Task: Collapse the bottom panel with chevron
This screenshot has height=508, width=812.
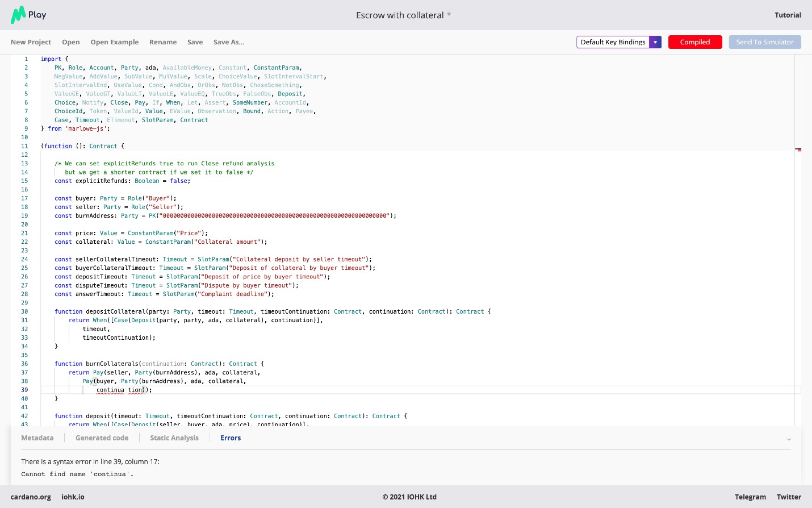Action: tap(789, 439)
